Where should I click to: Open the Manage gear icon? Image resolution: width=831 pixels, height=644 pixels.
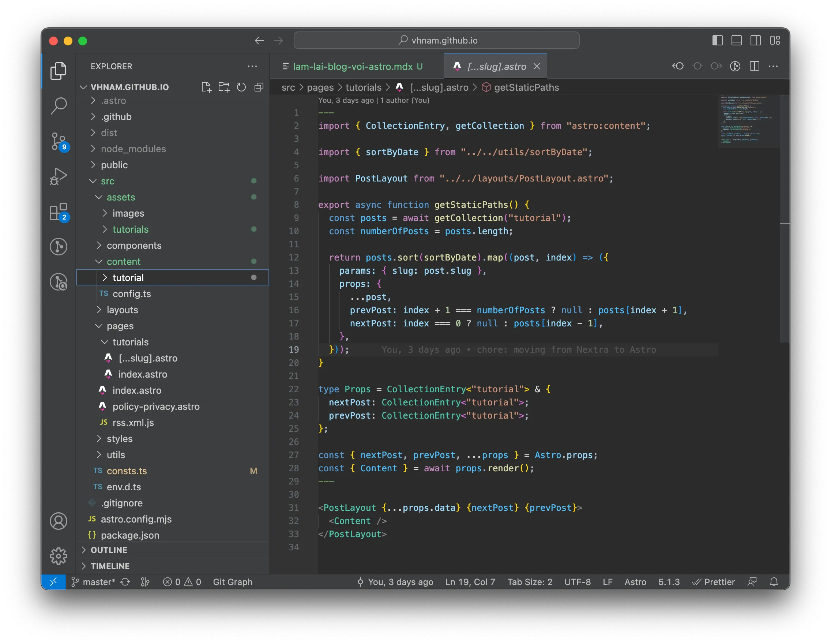(x=59, y=556)
